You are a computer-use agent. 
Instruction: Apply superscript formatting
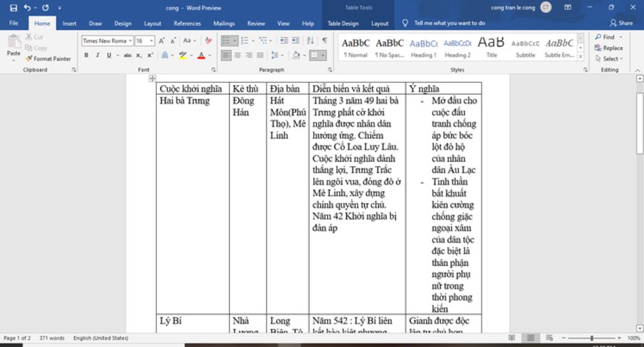click(x=150, y=55)
